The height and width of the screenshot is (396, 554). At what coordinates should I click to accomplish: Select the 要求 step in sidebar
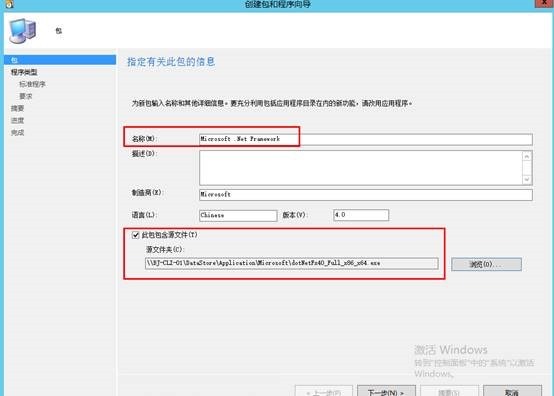point(26,96)
